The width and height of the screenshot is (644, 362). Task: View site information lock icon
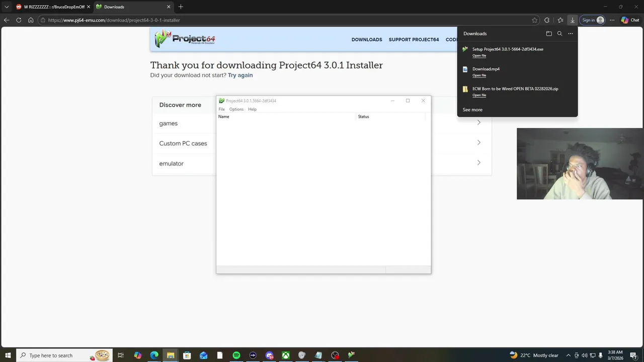pyautogui.click(x=43, y=20)
